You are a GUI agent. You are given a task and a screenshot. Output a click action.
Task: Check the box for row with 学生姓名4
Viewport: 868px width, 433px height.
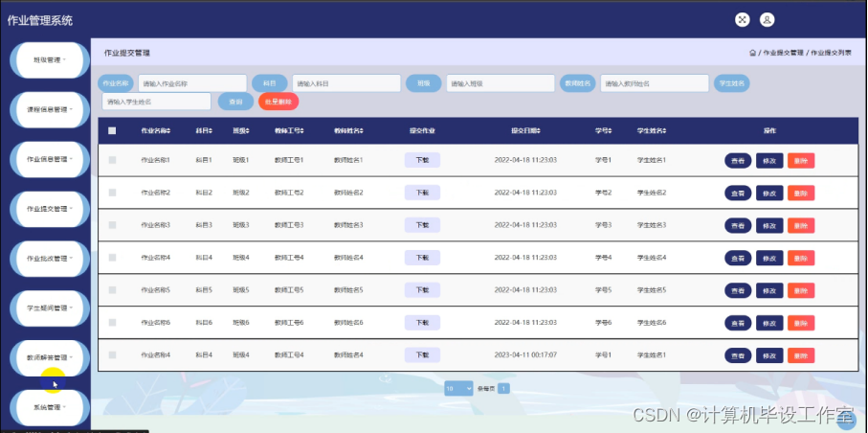(x=112, y=258)
